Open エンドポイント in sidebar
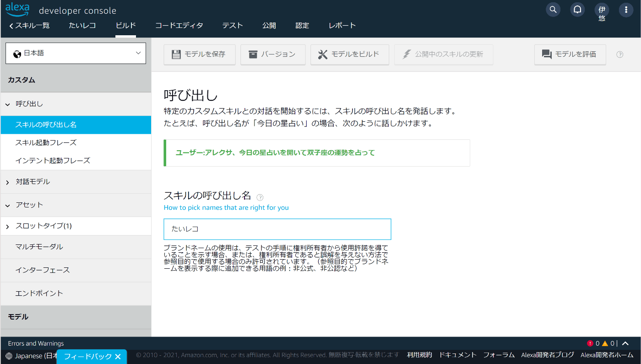The width and height of the screenshot is (641, 364). (76, 293)
